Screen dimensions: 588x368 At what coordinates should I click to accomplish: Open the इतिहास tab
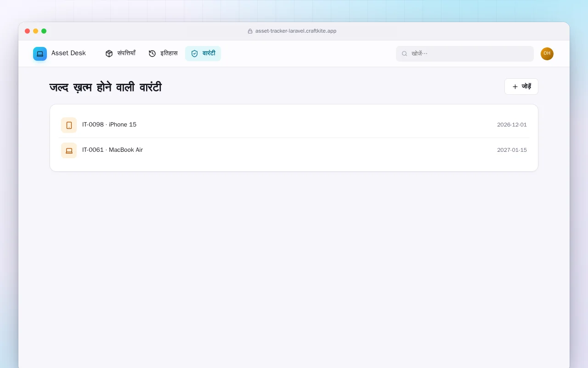coord(163,53)
